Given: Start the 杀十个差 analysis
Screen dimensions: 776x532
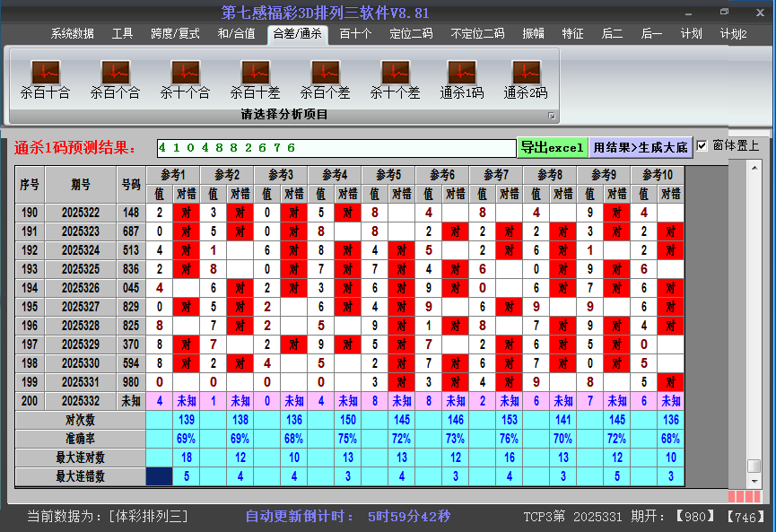Looking at the screenshot, I should 395,79.
